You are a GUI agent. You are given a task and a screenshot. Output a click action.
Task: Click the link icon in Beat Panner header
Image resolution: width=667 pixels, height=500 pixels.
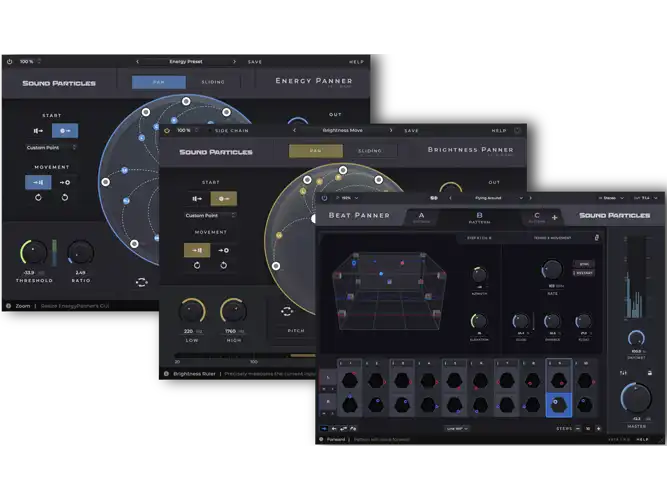[433, 198]
